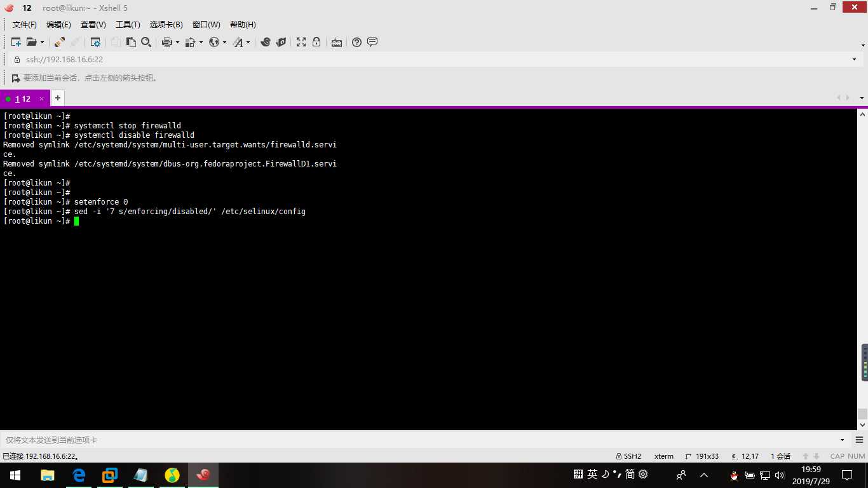Click 191x33 size in status bar

(x=702, y=456)
